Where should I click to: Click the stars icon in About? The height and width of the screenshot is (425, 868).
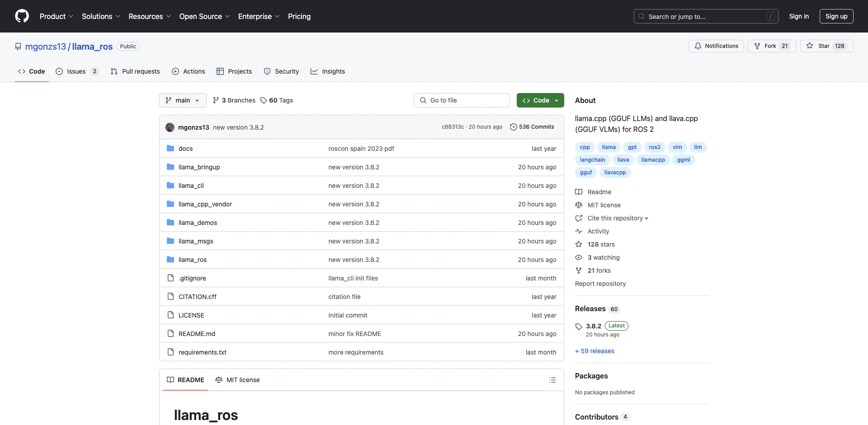579,244
